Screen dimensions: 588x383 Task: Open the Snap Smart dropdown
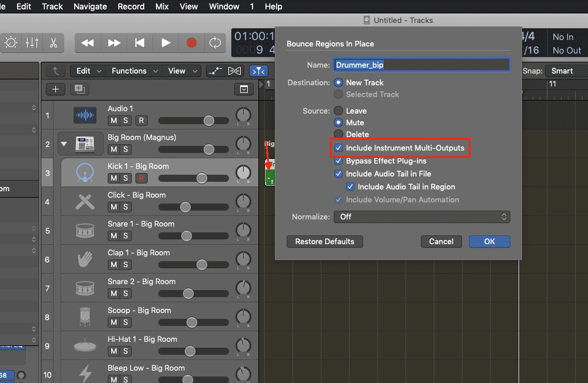[x=566, y=71]
